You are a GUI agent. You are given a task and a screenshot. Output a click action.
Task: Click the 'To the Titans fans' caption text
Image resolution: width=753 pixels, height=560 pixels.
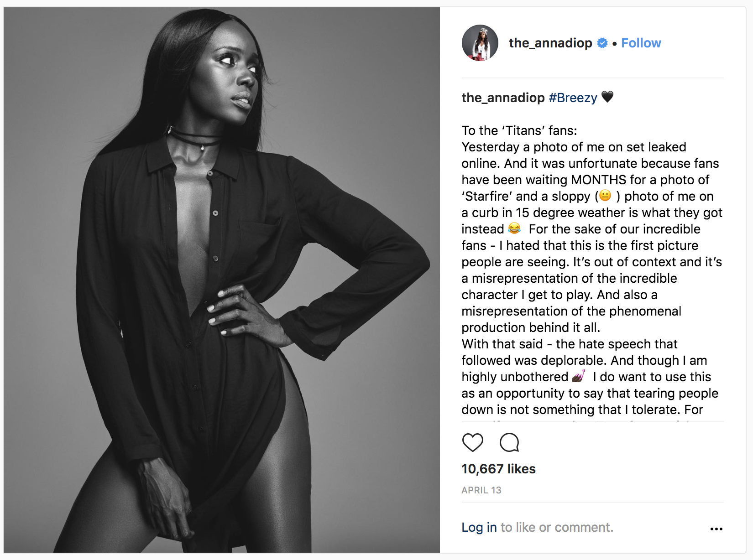click(519, 130)
